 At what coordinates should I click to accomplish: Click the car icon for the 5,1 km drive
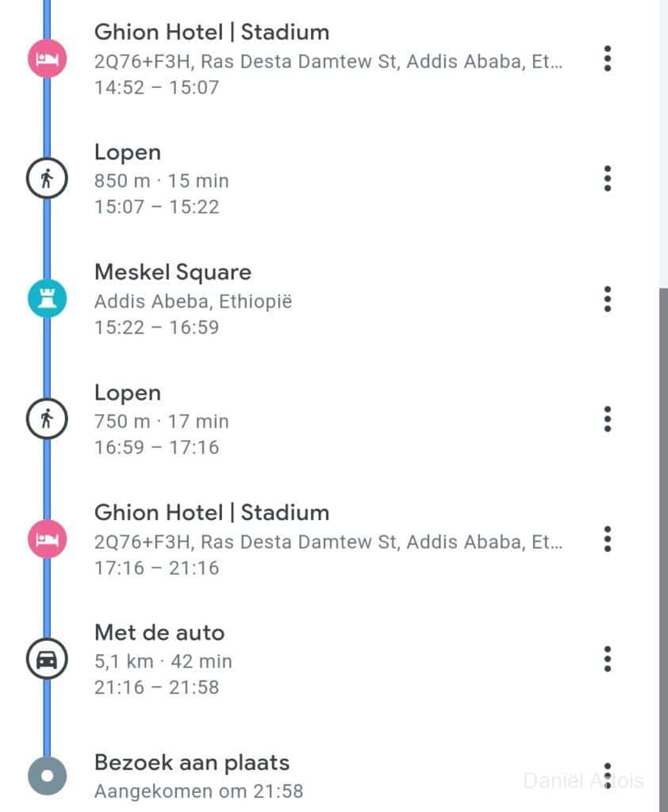47,660
